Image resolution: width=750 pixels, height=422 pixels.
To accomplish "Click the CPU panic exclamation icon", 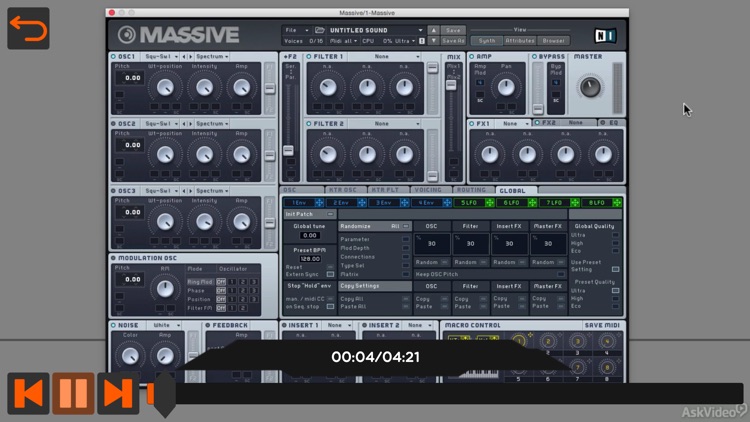I will 422,41.
